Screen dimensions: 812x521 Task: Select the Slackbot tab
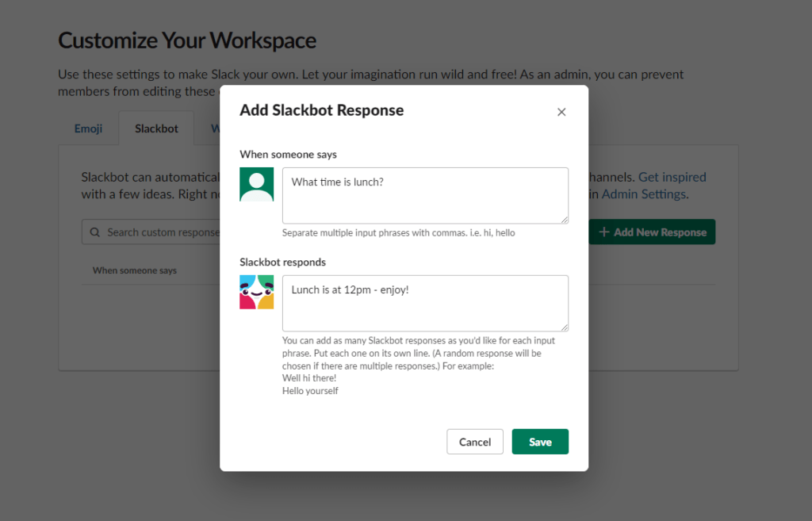click(x=155, y=128)
